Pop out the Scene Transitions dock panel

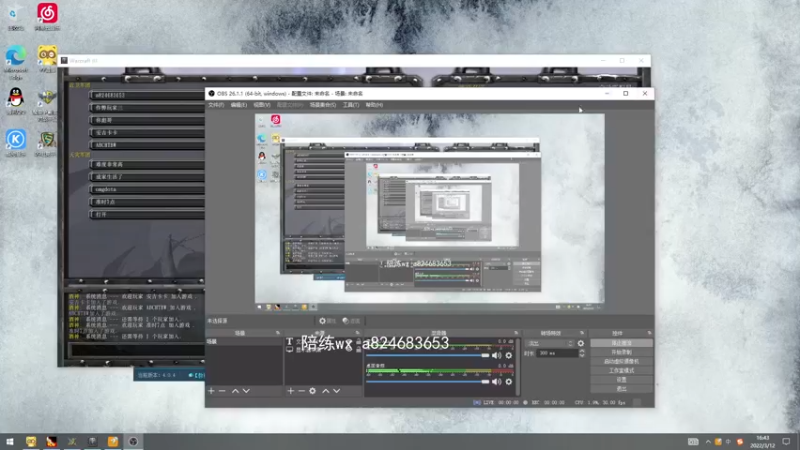[x=582, y=333]
